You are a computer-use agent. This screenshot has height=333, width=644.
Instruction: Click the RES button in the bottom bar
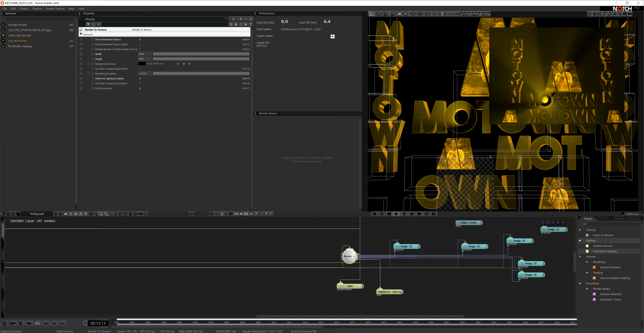click(x=38, y=324)
